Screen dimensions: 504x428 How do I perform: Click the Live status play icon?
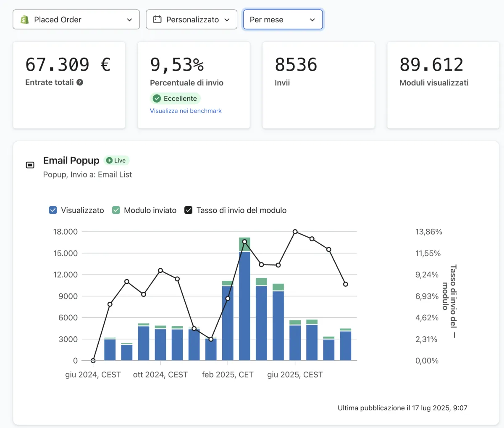pos(109,160)
